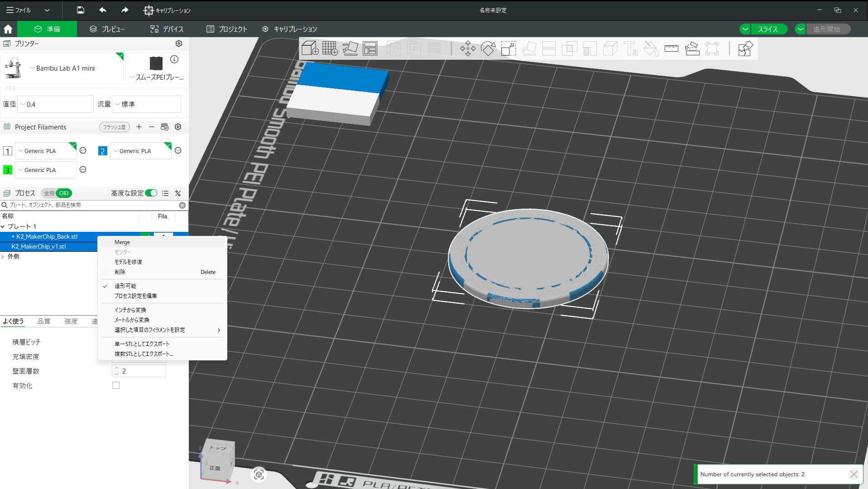Click the compare presets icon

click(178, 193)
